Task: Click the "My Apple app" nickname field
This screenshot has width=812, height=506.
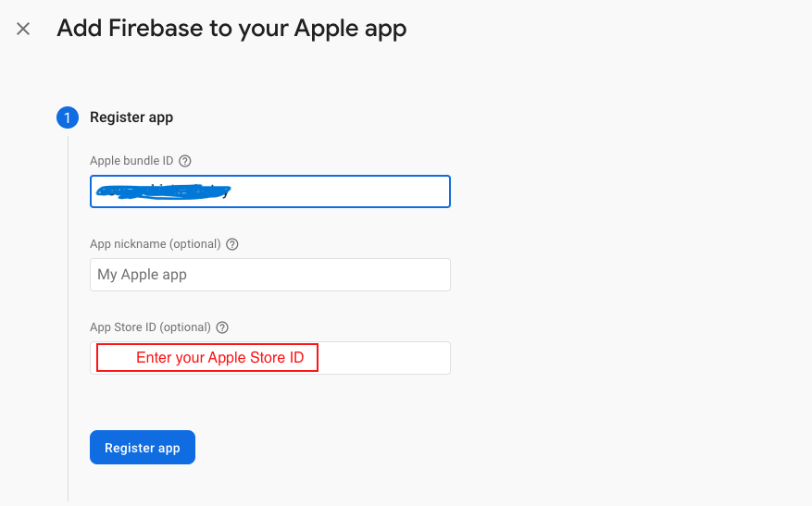Action: point(269,275)
